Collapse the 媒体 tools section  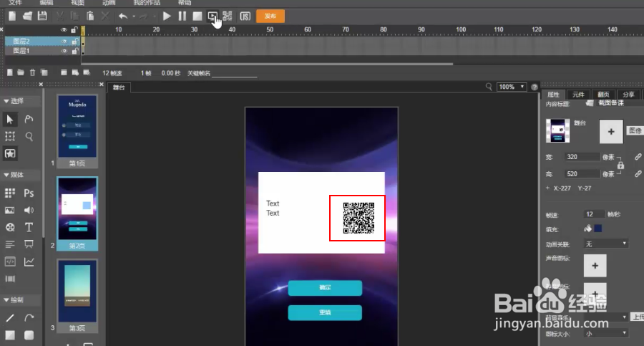(6, 175)
